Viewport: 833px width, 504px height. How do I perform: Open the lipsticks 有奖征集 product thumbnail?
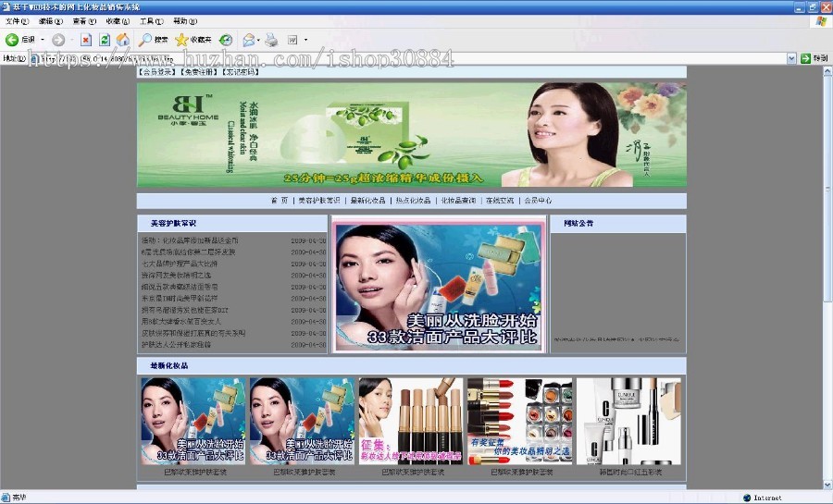pyautogui.click(x=519, y=421)
